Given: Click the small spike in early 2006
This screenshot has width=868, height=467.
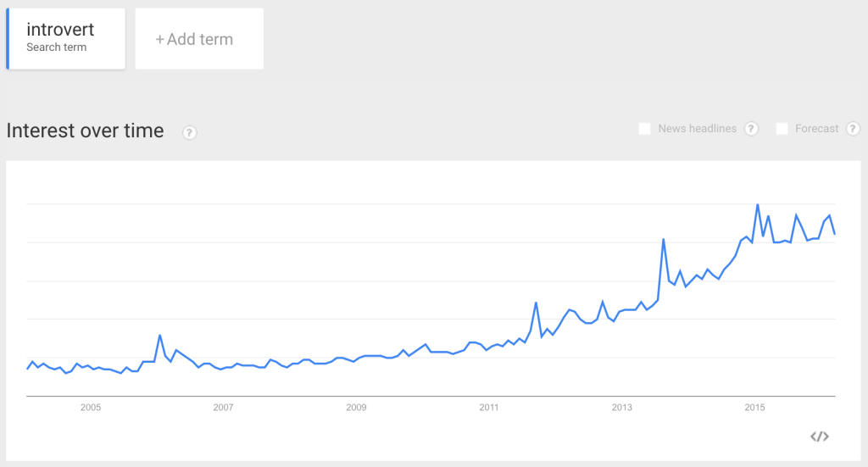Looking at the screenshot, I should (x=159, y=336).
